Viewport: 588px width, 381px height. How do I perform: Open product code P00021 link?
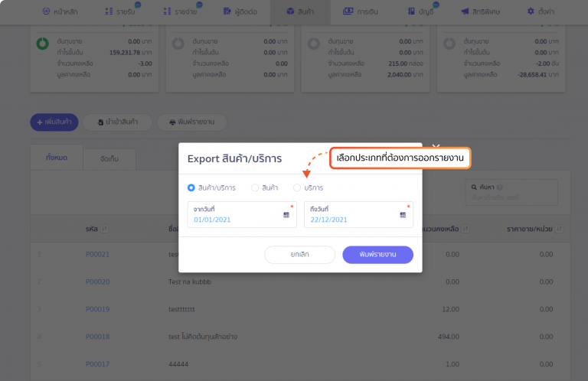pyautogui.click(x=97, y=254)
